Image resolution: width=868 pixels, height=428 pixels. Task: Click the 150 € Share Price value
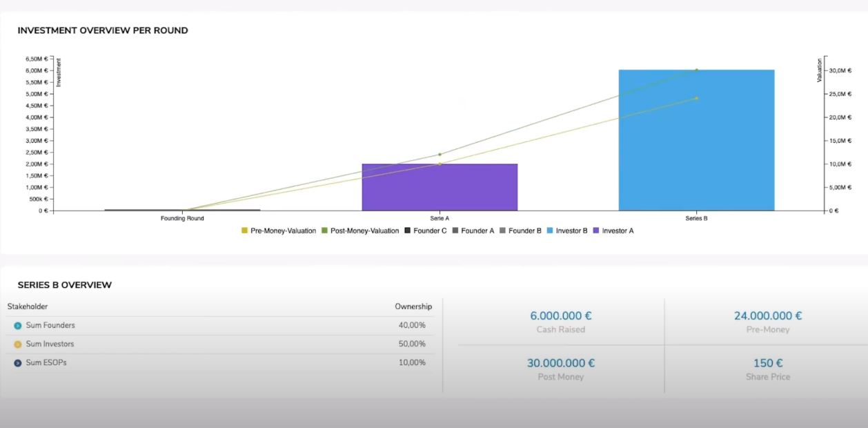click(768, 362)
